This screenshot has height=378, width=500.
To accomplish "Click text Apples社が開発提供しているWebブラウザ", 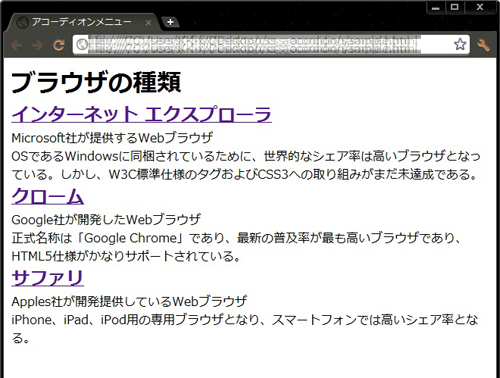I will click(x=129, y=301).
